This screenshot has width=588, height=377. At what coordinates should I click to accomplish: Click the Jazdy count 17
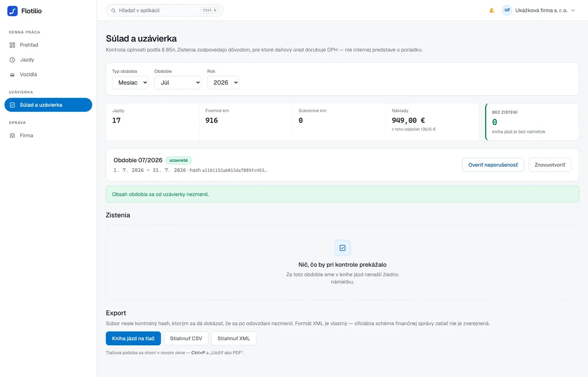116,120
